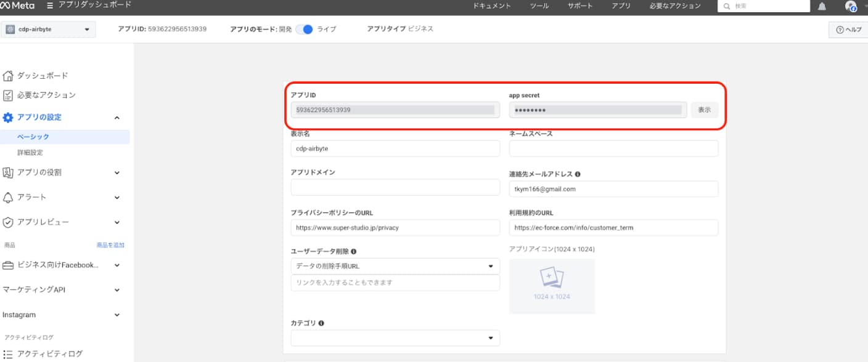
Task: Click the アプリドメイン input field
Action: tap(395, 187)
